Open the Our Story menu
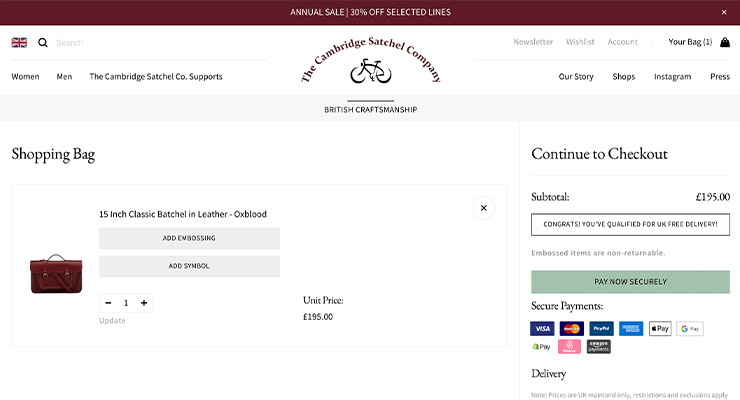 pyautogui.click(x=576, y=76)
